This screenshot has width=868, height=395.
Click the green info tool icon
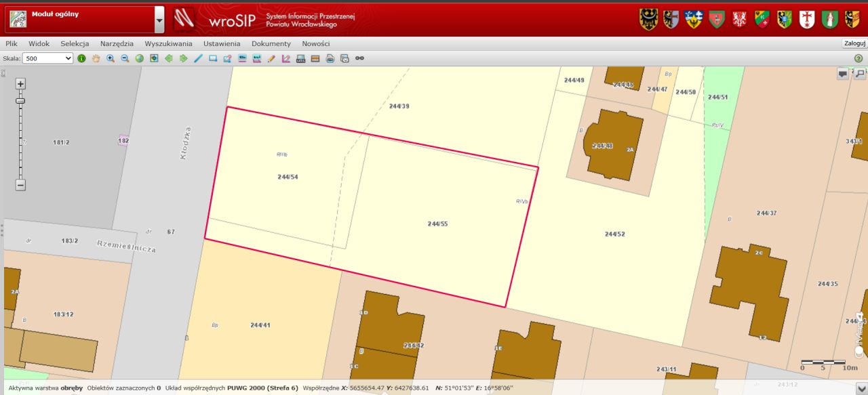(81, 58)
